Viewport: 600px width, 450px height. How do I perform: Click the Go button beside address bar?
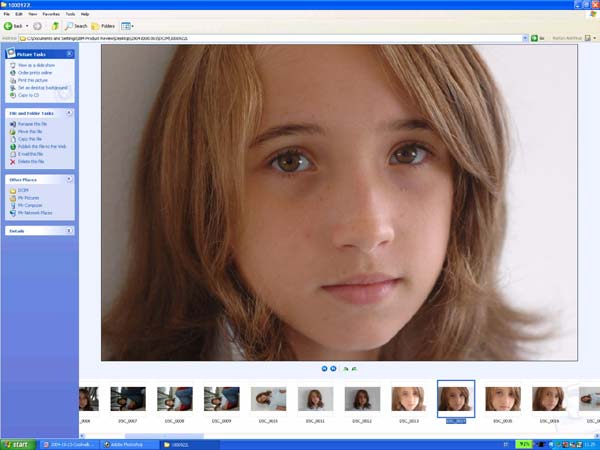coord(537,38)
